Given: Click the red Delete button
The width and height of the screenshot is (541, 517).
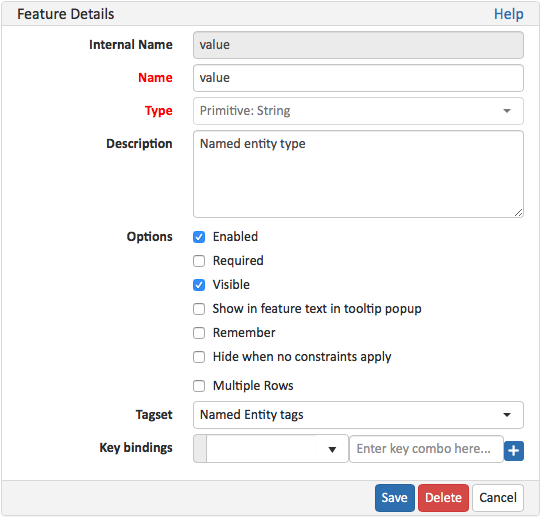Looking at the screenshot, I should point(443,498).
